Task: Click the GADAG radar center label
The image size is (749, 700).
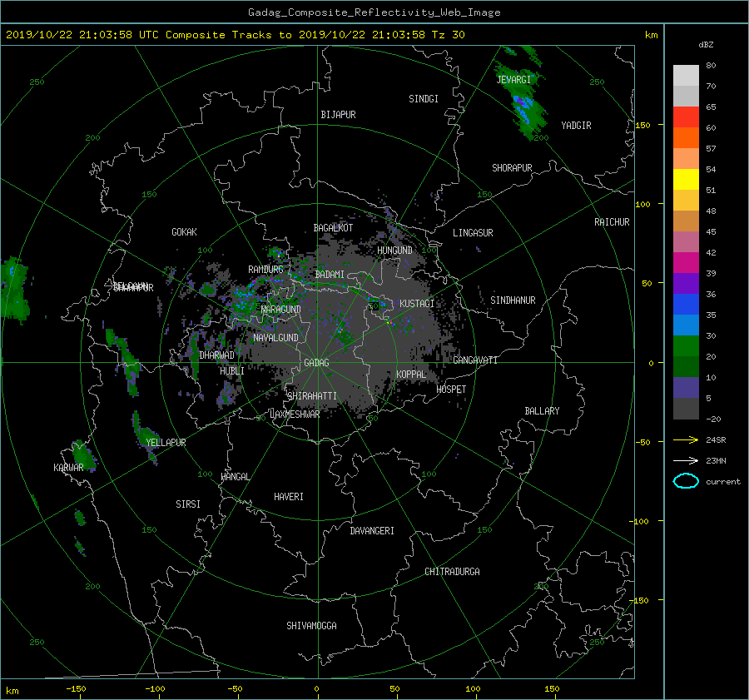Action: tap(317, 363)
